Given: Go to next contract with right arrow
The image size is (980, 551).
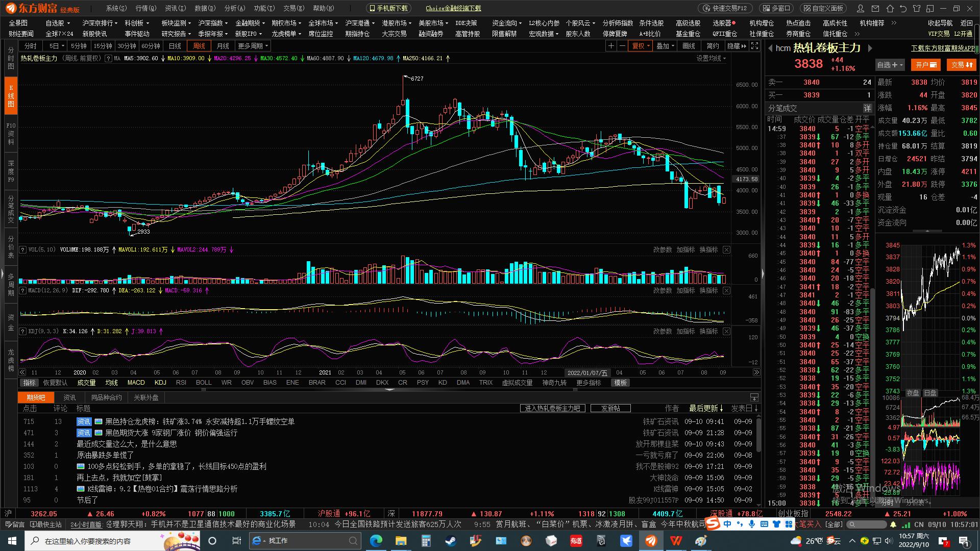Looking at the screenshot, I should (870, 48).
